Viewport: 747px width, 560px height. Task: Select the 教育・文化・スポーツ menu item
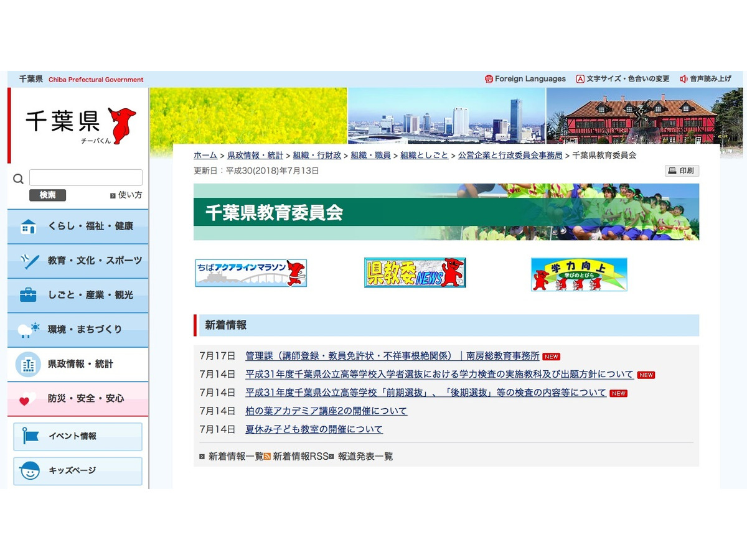click(x=78, y=261)
